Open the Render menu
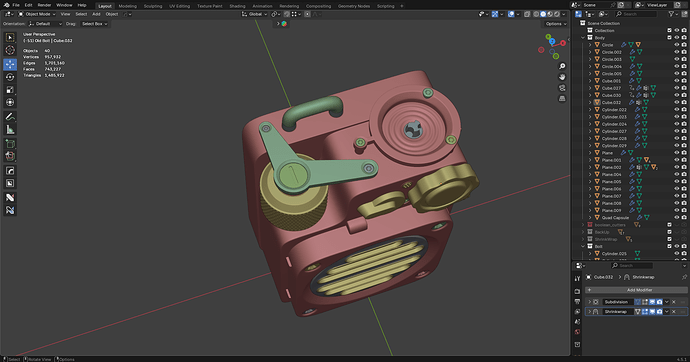Image resolution: width=690 pixels, height=362 pixels. [x=44, y=5]
